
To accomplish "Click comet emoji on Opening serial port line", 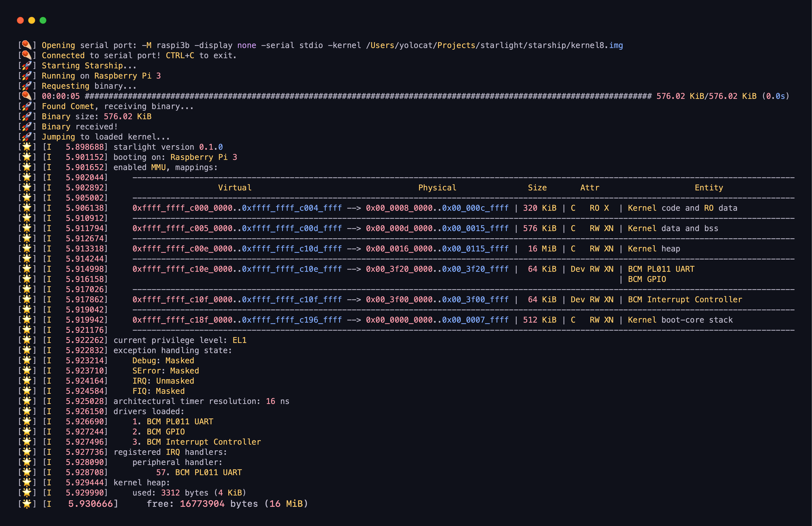I will pyautogui.click(x=27, y=45).
